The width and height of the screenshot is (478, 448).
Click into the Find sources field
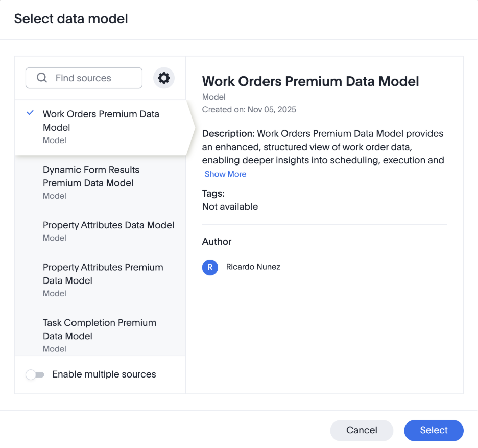92,78
